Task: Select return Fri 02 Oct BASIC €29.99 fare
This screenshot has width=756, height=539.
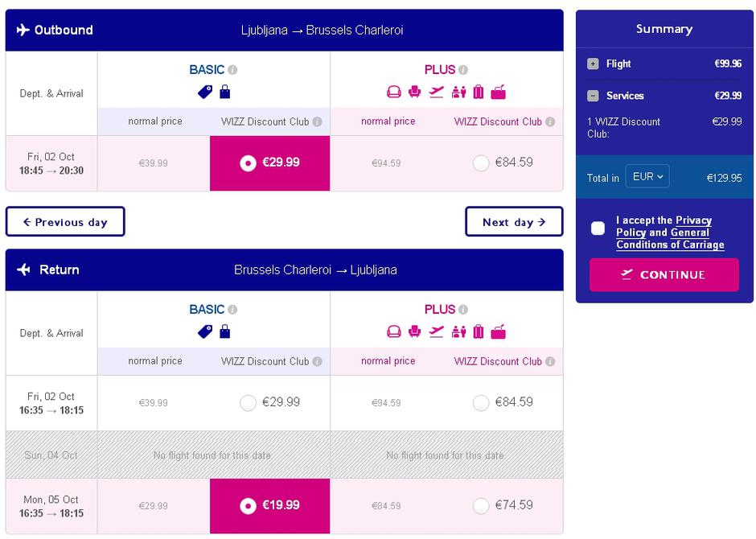Action: 248,403
